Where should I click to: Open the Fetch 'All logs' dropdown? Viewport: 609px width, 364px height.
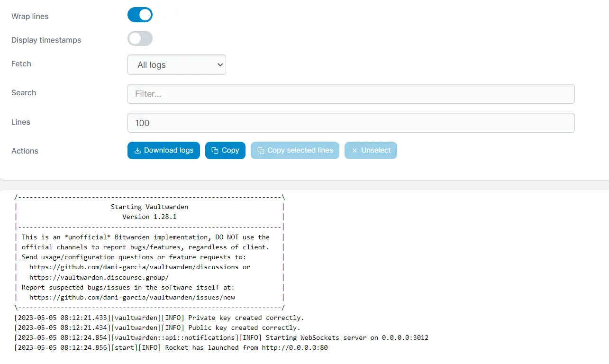point(177,65)
